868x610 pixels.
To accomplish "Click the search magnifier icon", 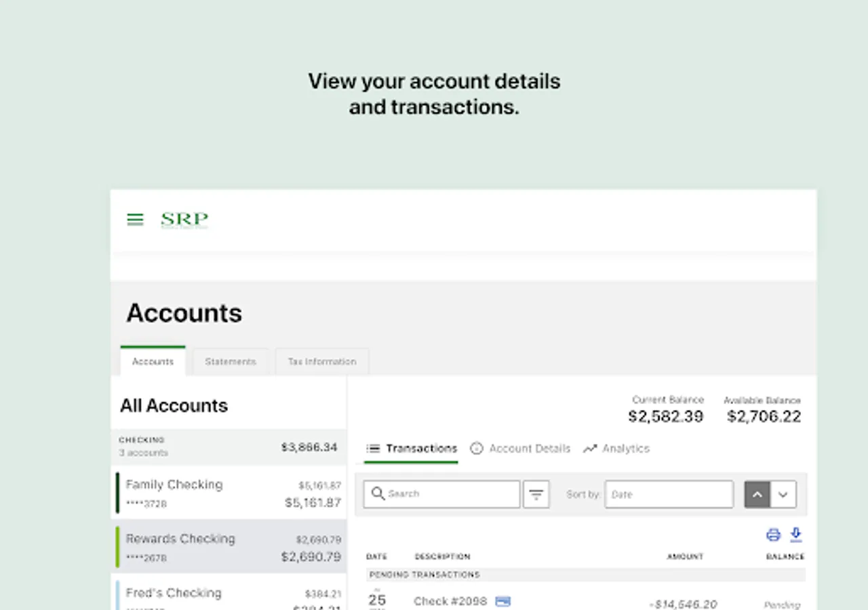I will coord(378,493).
